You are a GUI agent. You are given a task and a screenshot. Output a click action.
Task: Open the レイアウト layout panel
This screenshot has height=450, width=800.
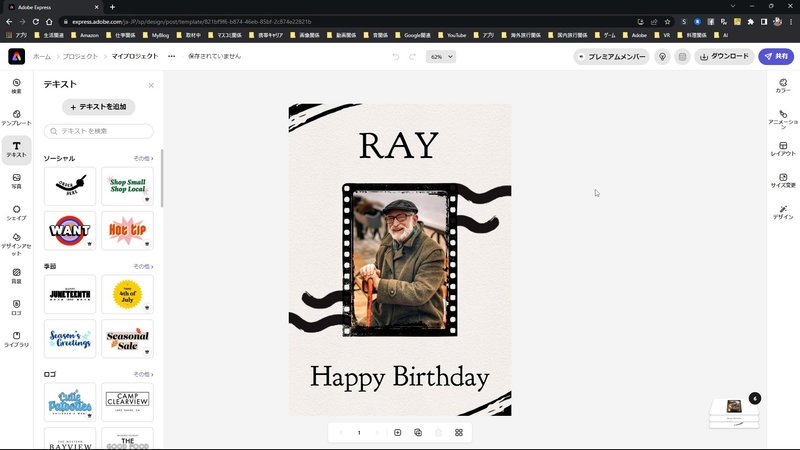point(783,149)
